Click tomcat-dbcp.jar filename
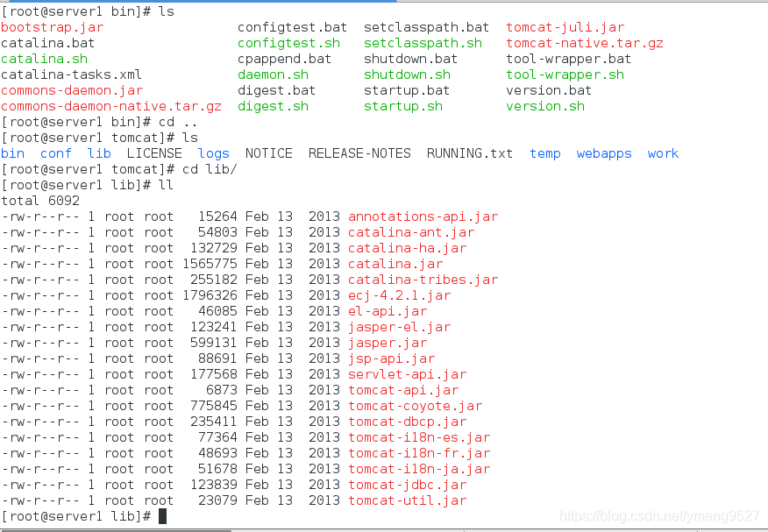Screen dimensions: 768x532 [x=408, y=422]
